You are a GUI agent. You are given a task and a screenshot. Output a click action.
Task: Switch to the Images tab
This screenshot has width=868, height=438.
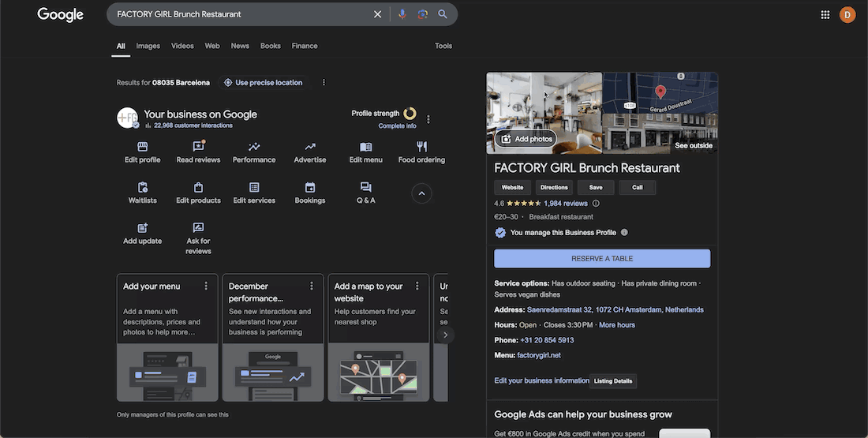click(148, 46)
